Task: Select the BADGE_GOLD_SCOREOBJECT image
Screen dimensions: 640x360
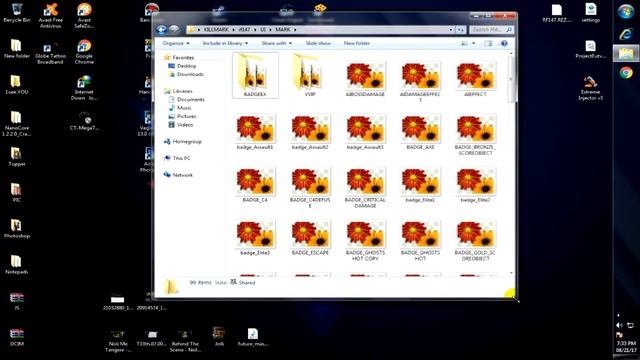Action: coord(476,240)
